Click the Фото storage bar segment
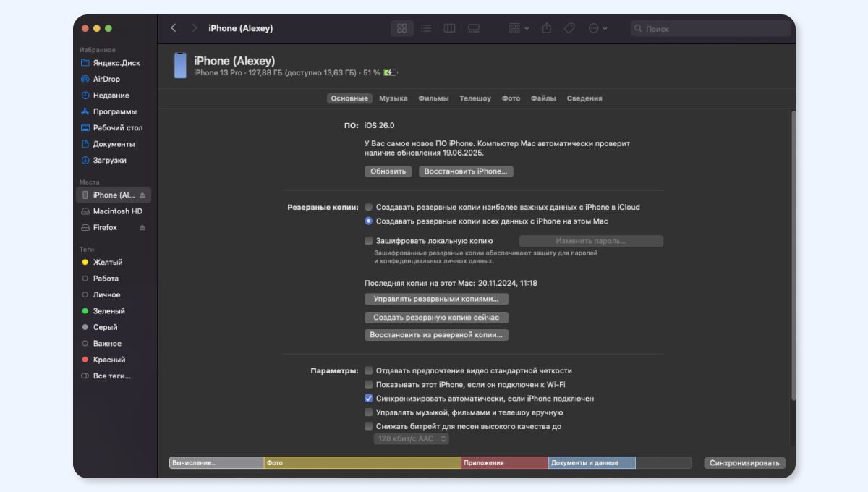 (362, 463)
